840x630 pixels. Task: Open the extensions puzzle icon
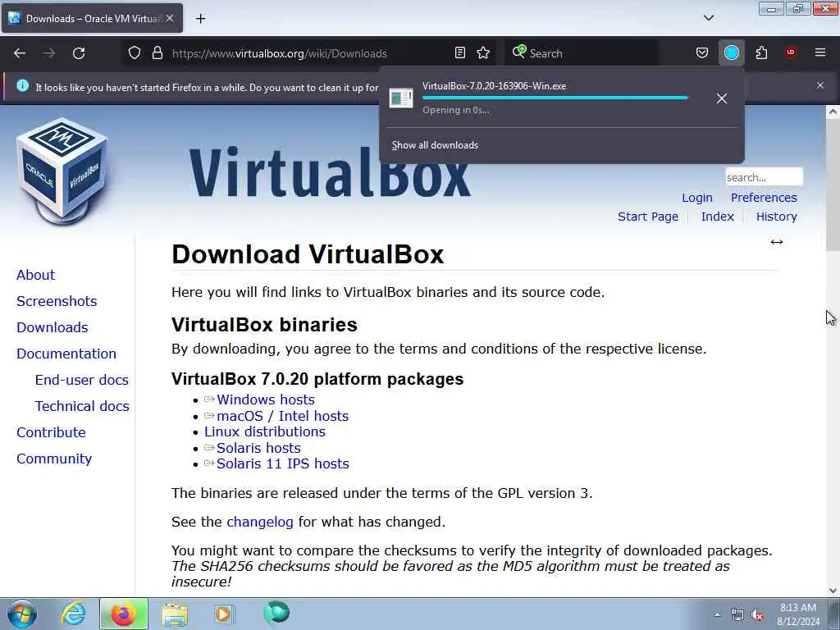point(761,52)
